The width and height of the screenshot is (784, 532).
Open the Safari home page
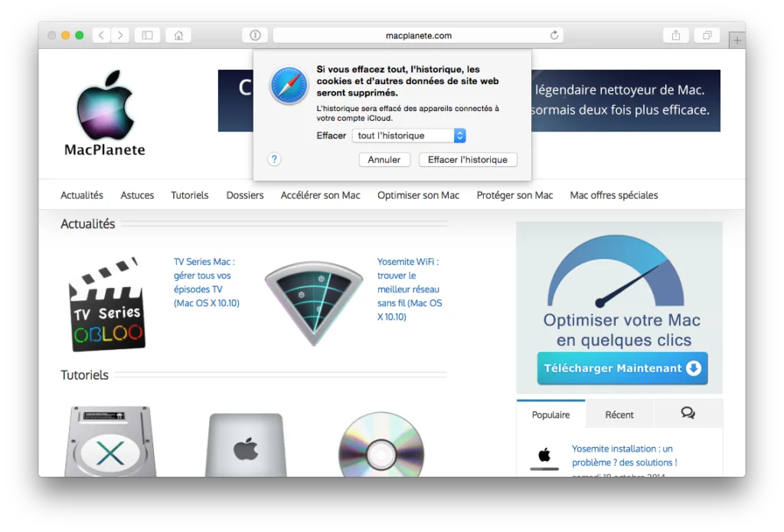tap(178, 34)
